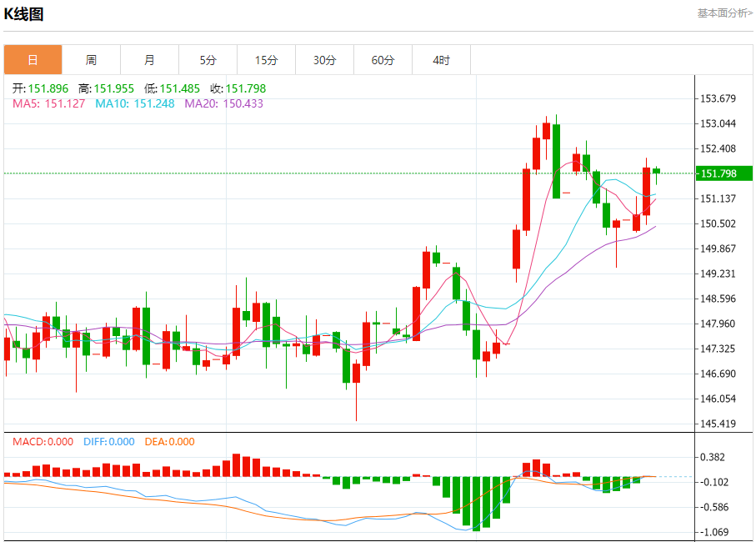
Task: Click the 145.419 price axis label
Action: (x=718, y=424)
